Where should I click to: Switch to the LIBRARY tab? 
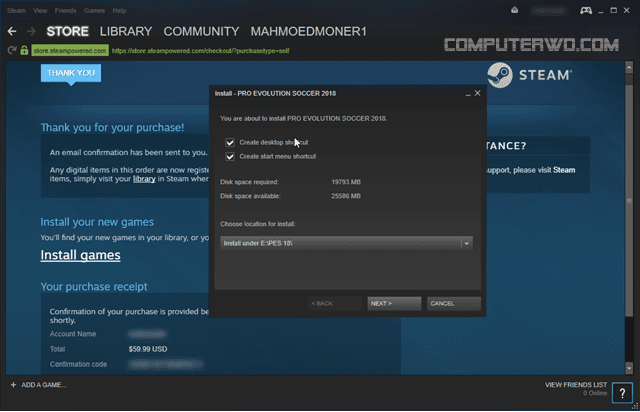[x=126, y=31]
